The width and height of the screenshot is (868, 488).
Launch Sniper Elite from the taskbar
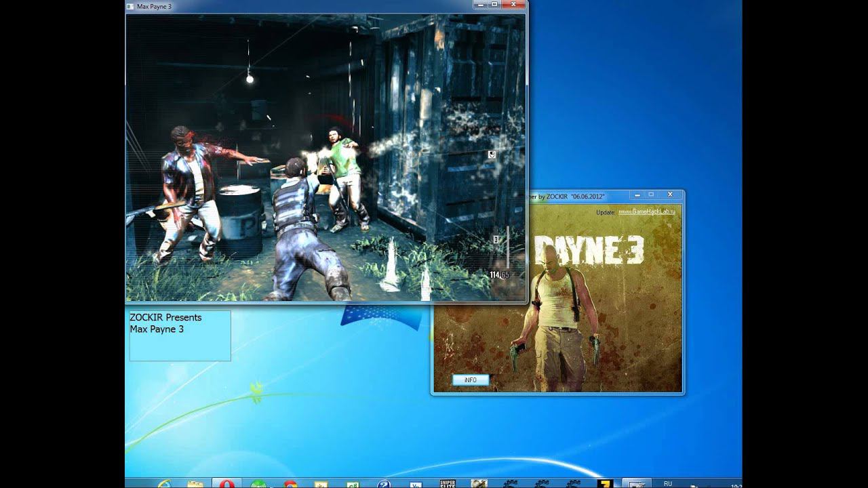(448, 484)
